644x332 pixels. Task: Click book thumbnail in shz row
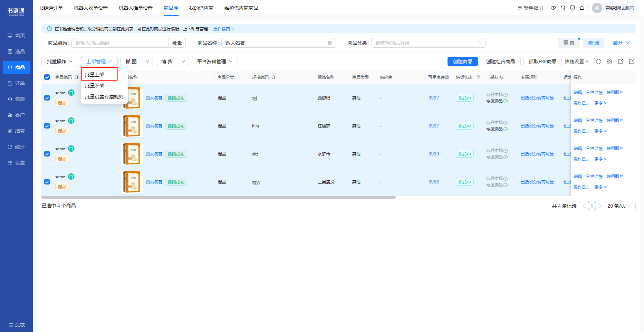(132, 154)
